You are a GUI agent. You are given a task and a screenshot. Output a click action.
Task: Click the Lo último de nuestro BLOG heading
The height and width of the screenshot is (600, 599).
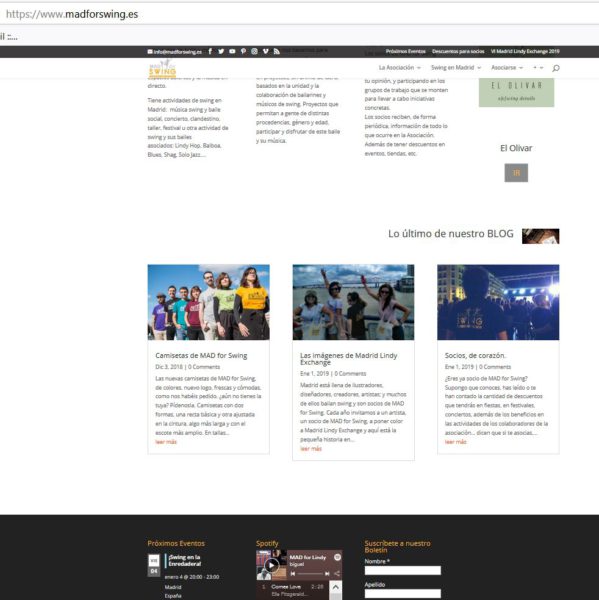tap(450, 234)
